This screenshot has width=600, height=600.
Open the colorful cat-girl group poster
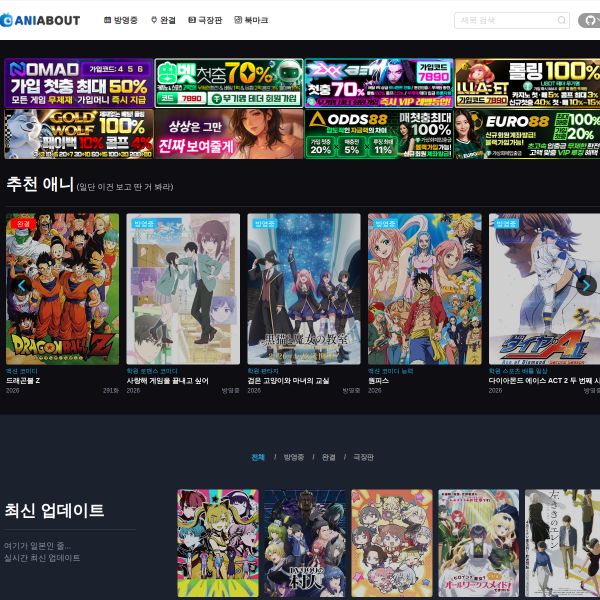coord(218,543)
